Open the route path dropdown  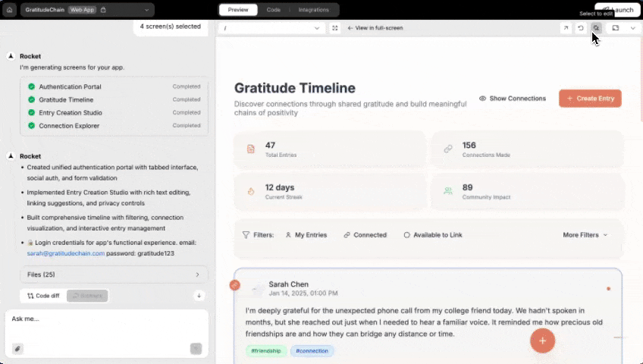(271, 28)
